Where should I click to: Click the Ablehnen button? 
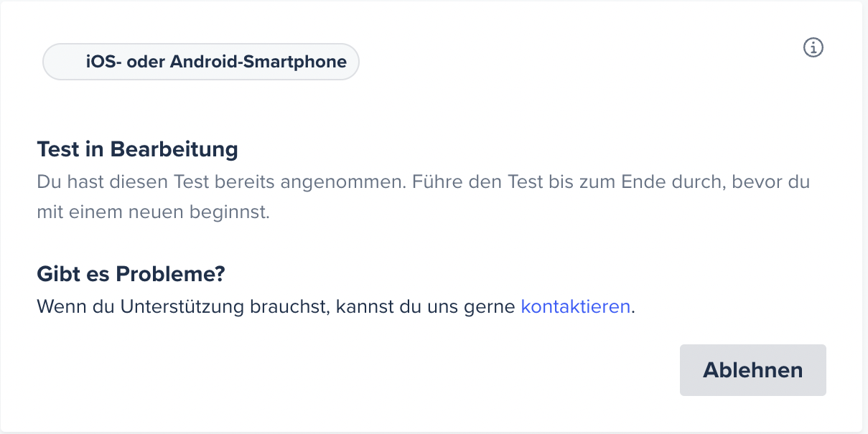(752, 370)
